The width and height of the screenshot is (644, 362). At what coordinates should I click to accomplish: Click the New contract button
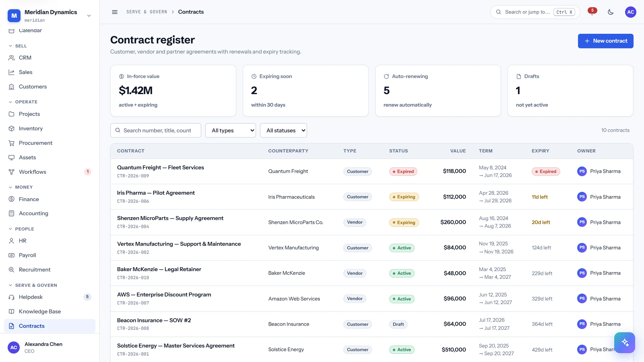coord(606,41)
